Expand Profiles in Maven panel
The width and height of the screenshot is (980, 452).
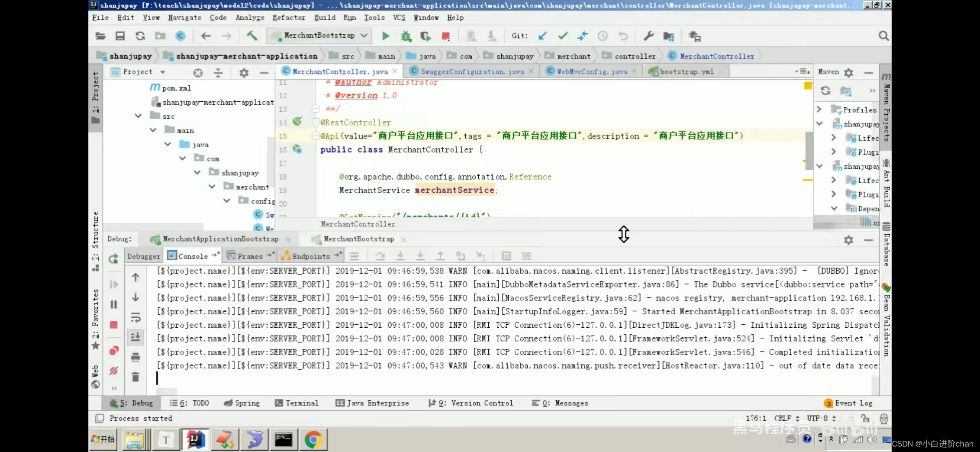coord(819,109)
